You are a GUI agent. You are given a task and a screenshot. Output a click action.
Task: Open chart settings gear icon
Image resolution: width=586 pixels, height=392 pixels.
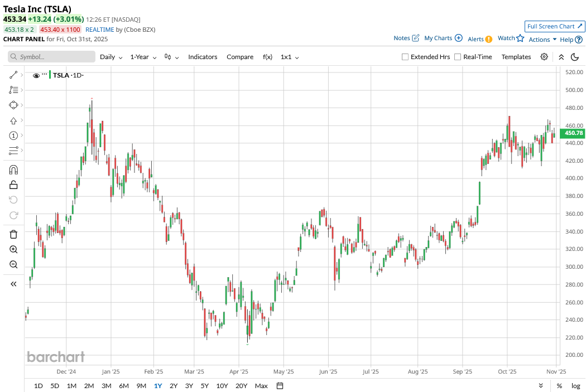pos(544,57)
